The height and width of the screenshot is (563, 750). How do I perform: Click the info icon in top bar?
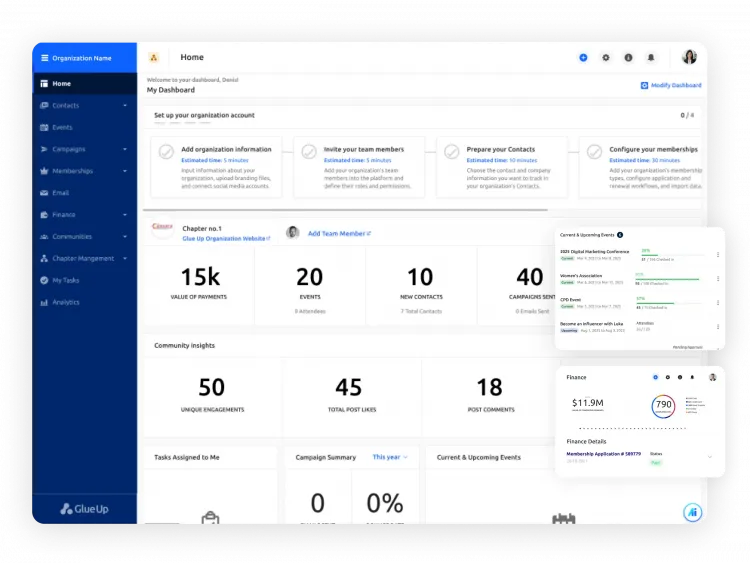pos(628,58)
